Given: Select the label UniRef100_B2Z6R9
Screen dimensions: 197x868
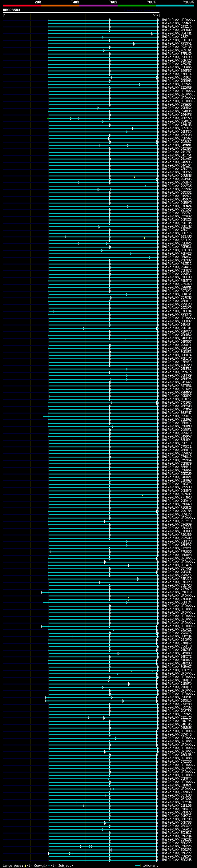Looking at the screenshot, I should point(177,88).
